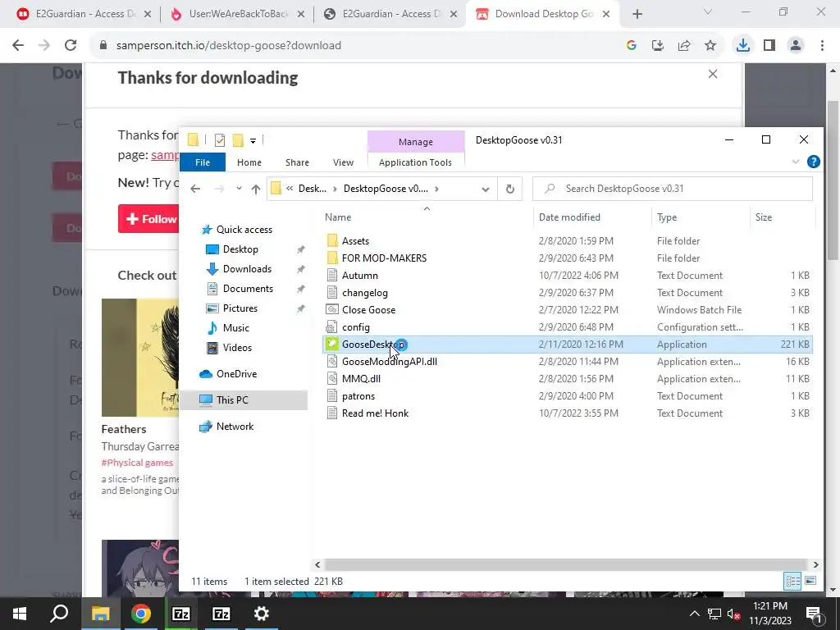
Task: Select the MMQ.dll file
Action: click(361, 379)
